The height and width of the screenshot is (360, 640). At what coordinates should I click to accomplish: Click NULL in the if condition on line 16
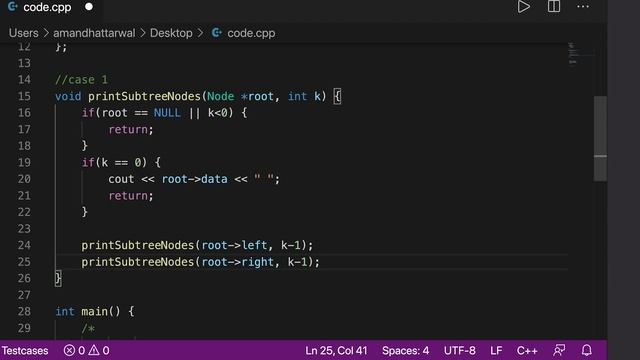coord(167,113)
